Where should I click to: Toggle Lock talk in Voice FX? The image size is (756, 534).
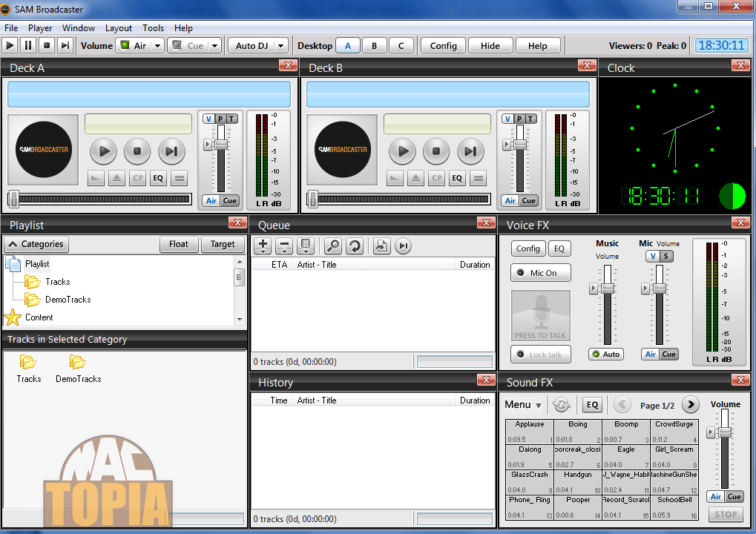coord(541,355)
